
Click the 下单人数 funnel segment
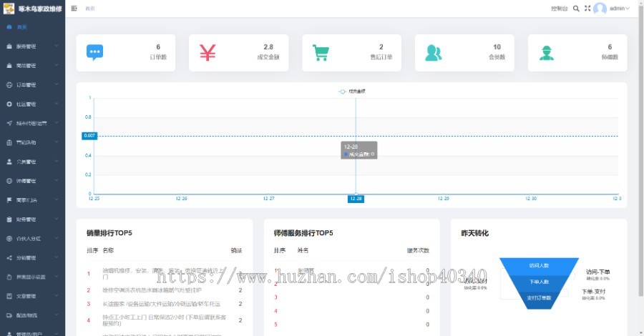tap(539, 282)
